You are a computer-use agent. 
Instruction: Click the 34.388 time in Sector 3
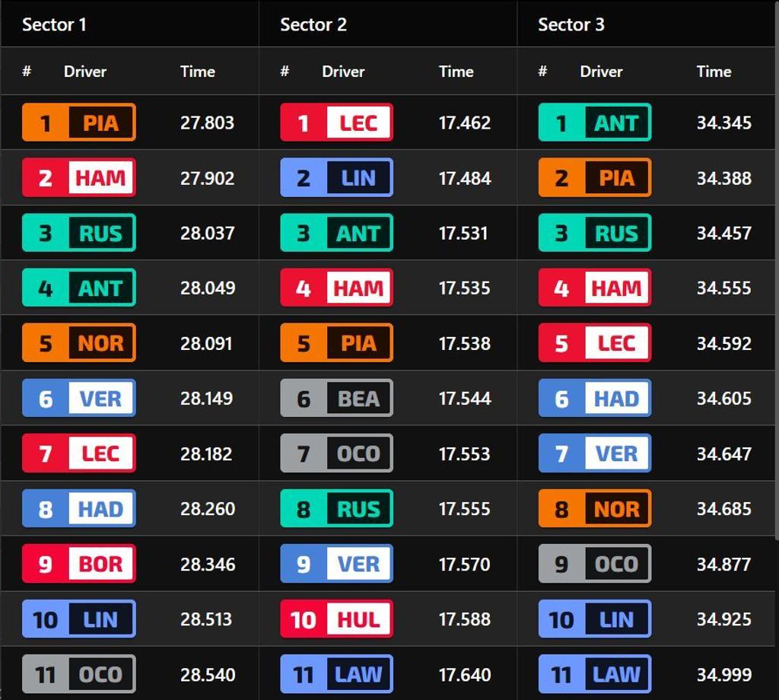724,178
